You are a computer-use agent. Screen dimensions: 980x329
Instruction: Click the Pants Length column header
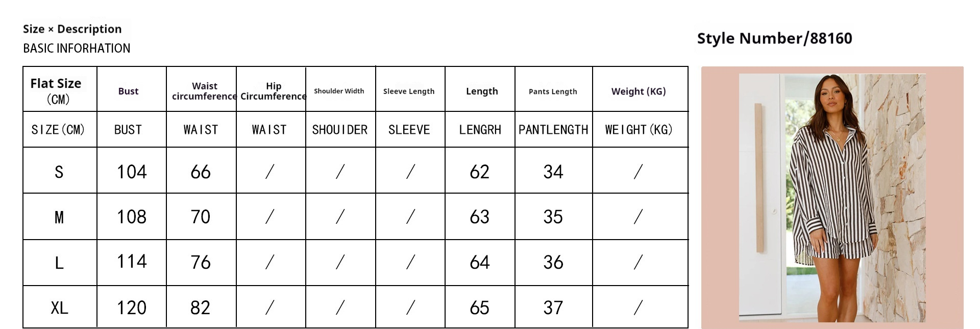click(x=553, y=91)
